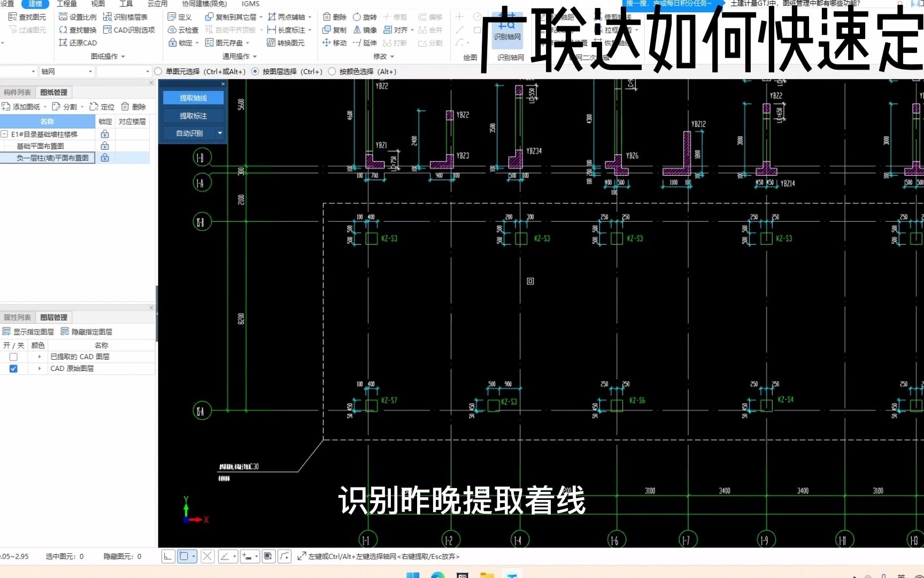
Task: Click the lock icon for 基础平面布置图
Action: pyautogui.click(x=105, y=146)
